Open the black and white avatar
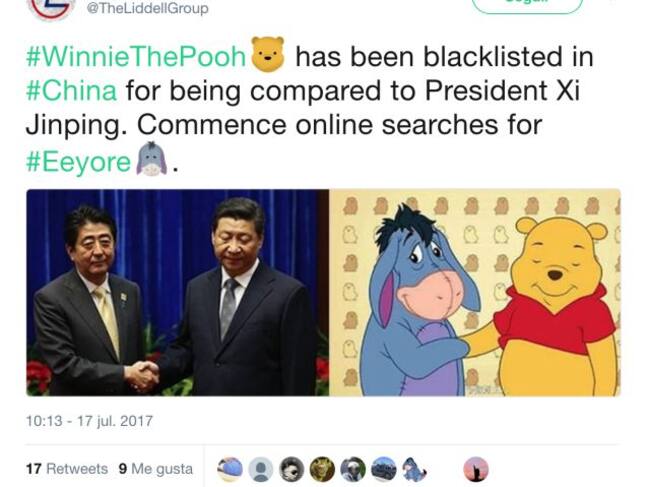650x487 pixels. pos(291,469)
